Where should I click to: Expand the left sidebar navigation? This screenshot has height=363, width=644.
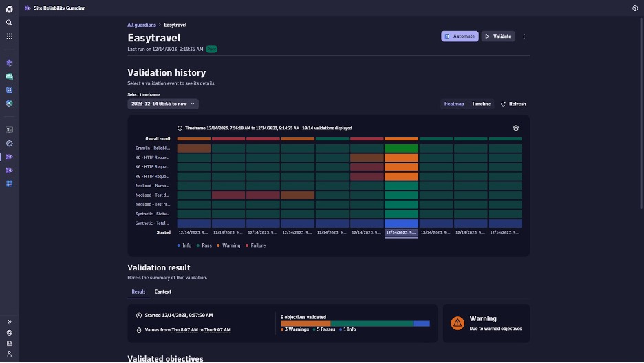click(x=9, y=322)
